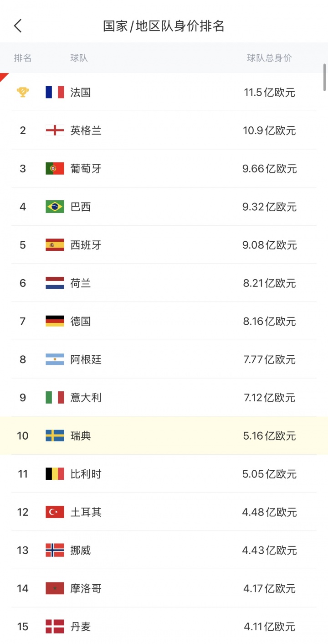The image size is (328, 644).
Task: Click the Portugal flag icon
Action: pos(55,169)
